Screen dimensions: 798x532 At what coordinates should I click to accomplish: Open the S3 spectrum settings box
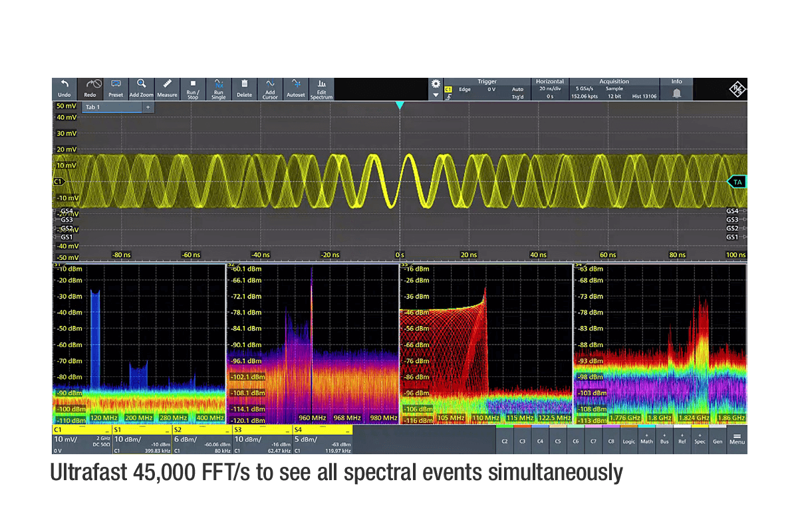(261, 440)
